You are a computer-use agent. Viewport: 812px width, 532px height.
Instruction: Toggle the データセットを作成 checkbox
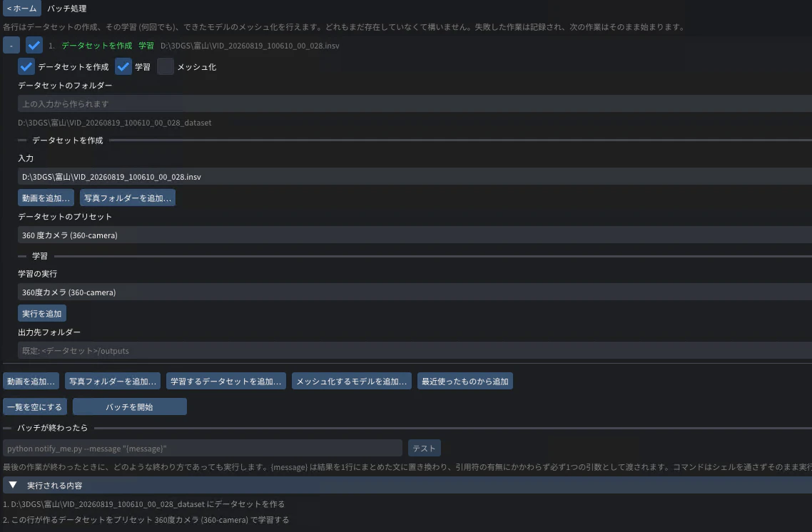point(26,67)
